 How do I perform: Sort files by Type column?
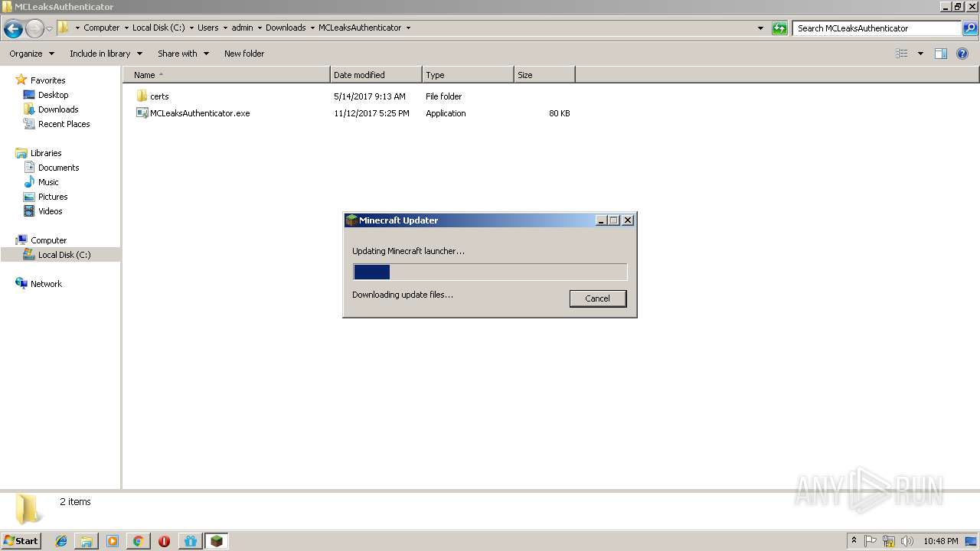pyautogui.click(x=468, y=75)
